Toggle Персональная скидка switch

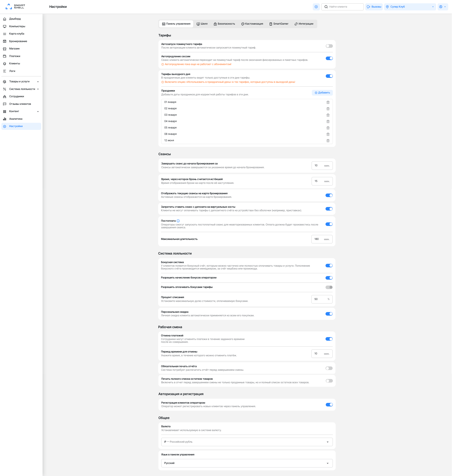[x=329, y=314]
